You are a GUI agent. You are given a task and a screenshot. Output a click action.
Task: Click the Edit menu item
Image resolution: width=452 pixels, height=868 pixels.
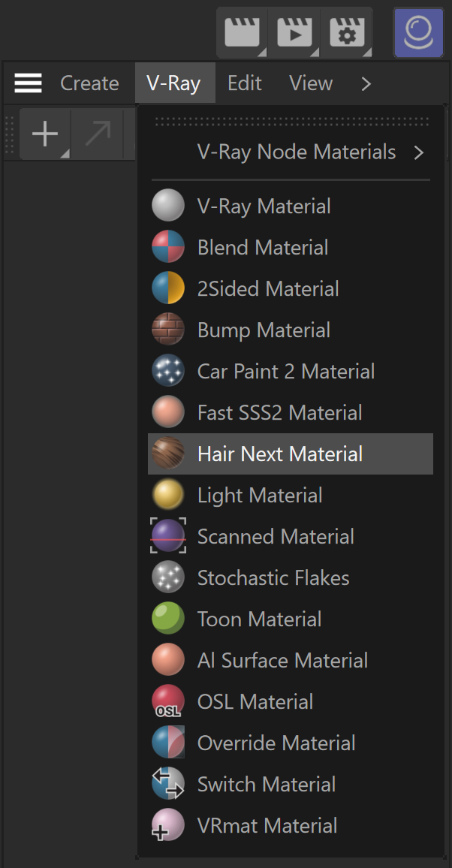[244, 83]
